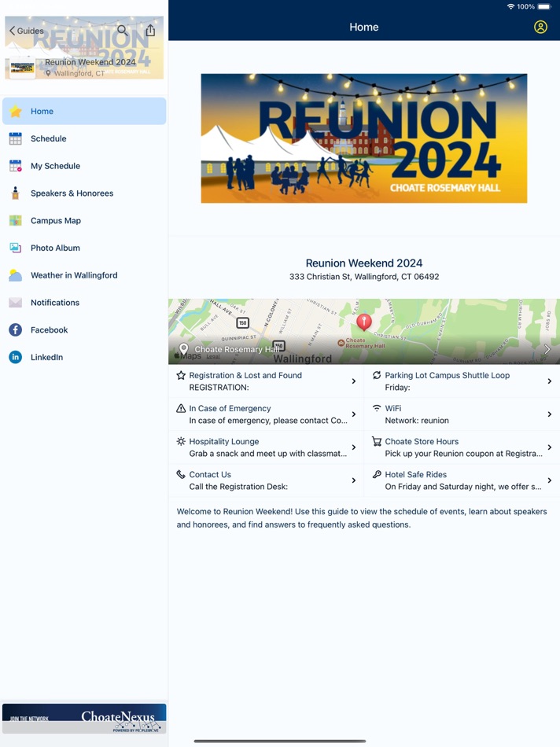Expand the map via right chevron

(x=547, y=349)
